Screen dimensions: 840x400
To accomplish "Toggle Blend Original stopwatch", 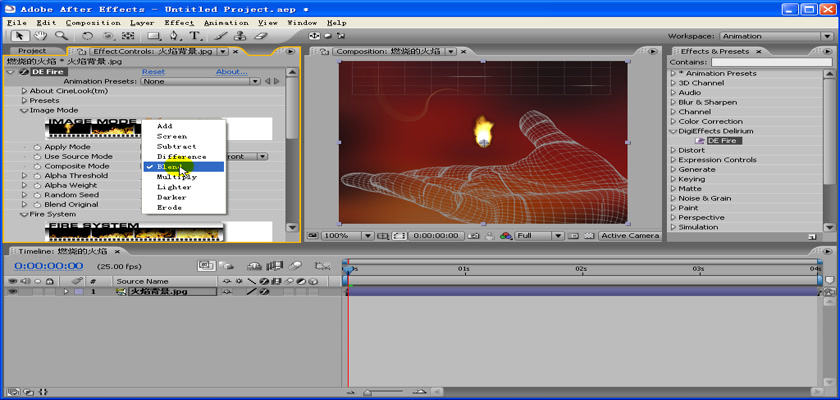I will [x=37, y=205].
